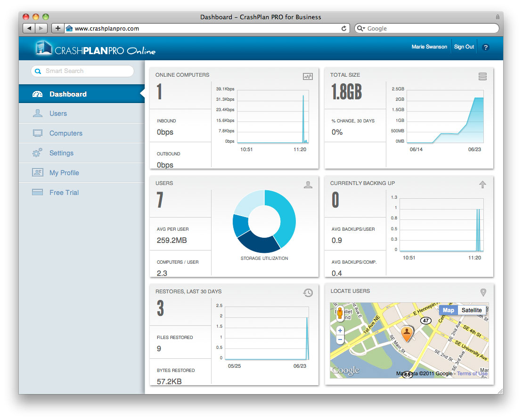Click the 259.2MB avg per user value
The image size is (522, 420).
[x=172, y=240]
